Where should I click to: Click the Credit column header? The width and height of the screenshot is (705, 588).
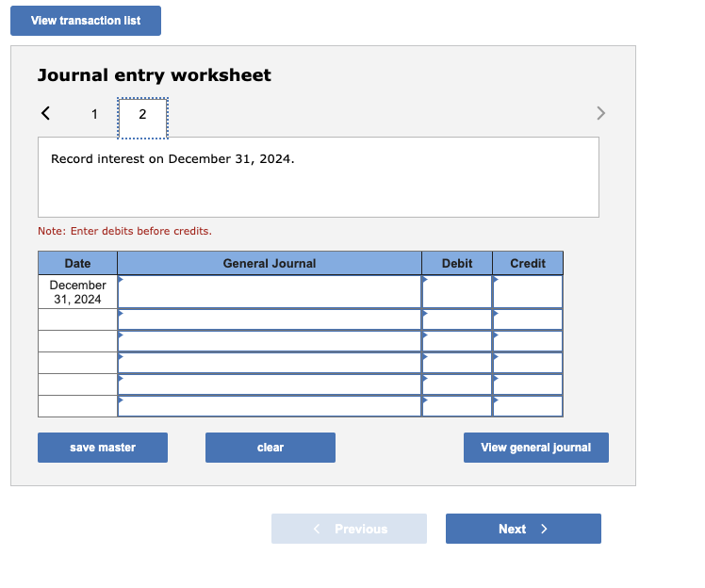pyautogui.click(x=528, y=264)
